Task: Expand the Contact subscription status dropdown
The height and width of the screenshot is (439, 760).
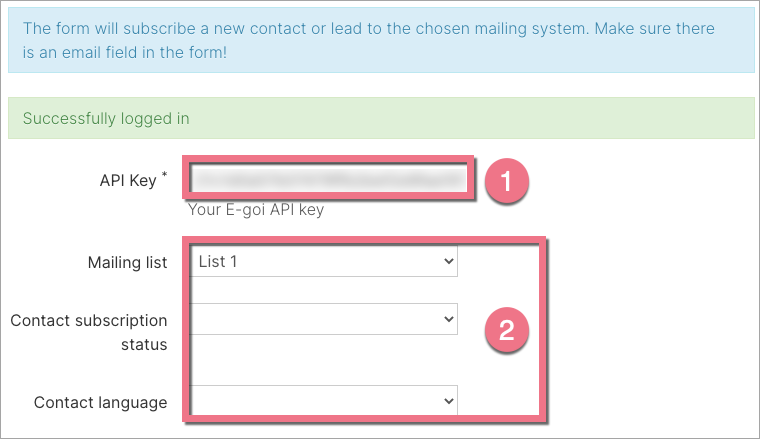Action: click(x=324, y=319)
